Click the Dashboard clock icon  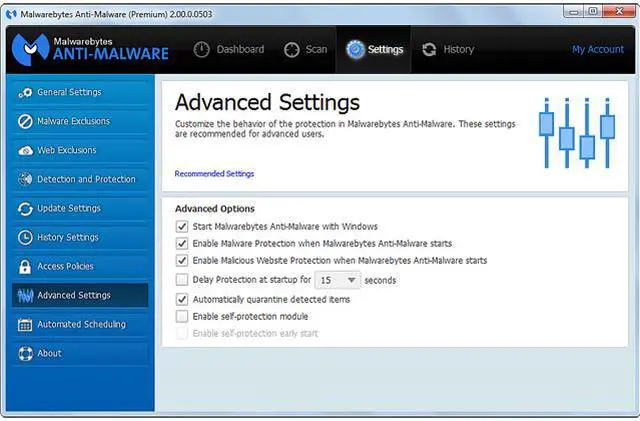(x=201, y=49)
